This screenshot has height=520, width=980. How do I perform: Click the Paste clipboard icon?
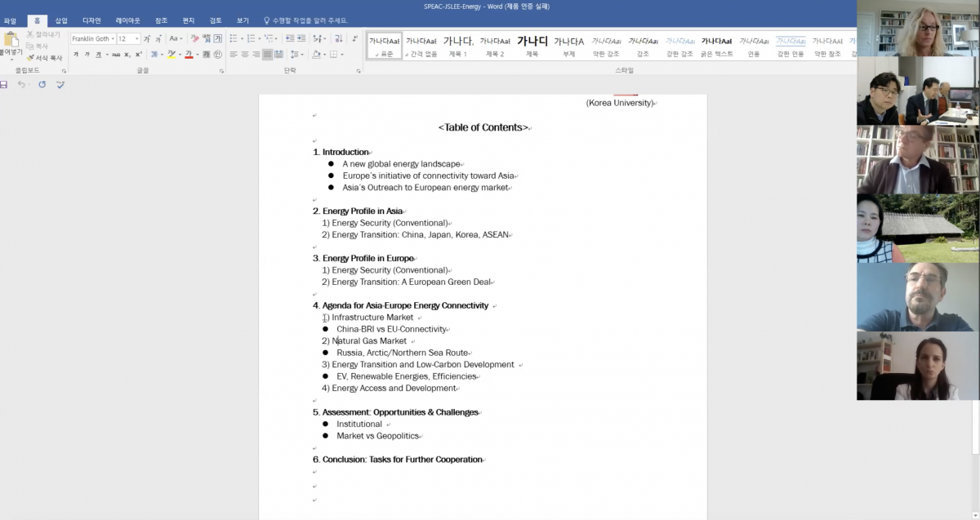click(11, 40)
